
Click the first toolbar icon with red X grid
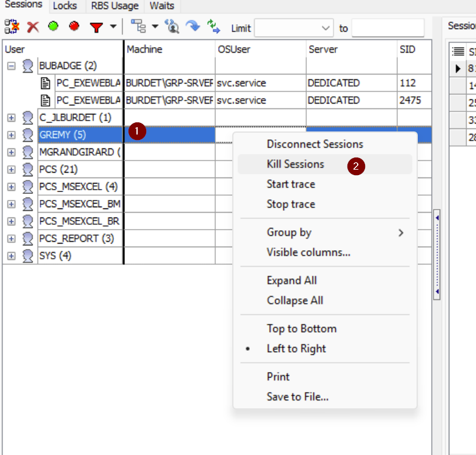[12, 27]
